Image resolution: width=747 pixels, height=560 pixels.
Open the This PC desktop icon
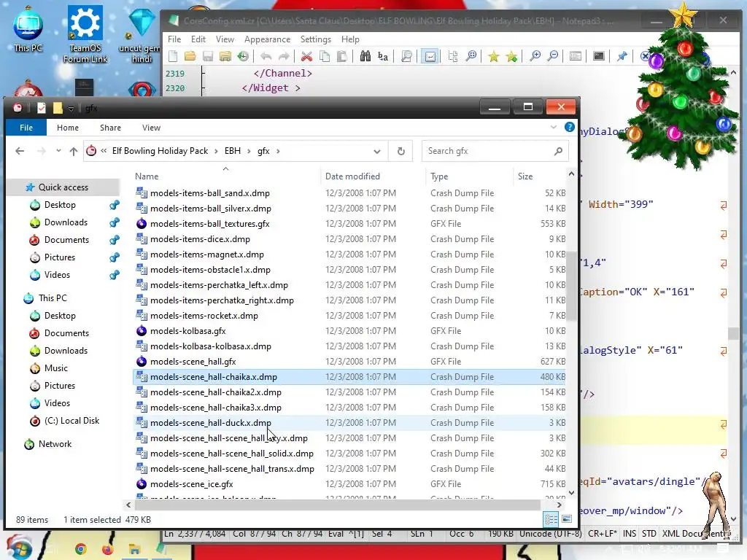point(28,29)
